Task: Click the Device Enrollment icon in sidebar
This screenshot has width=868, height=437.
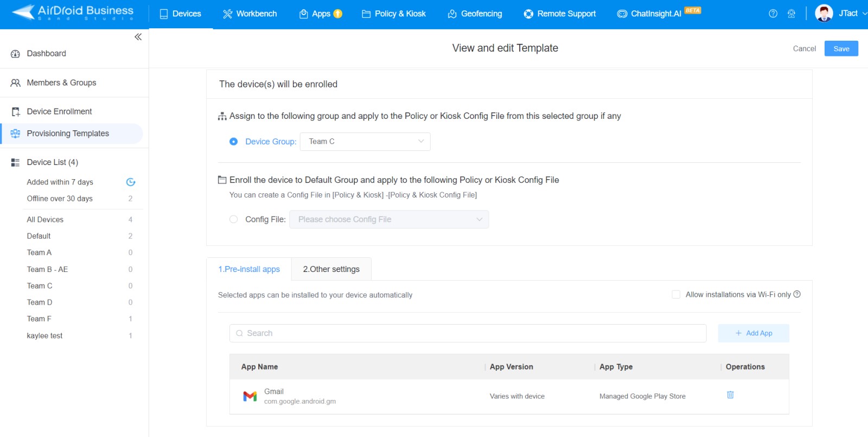Action: pos(16,112)
